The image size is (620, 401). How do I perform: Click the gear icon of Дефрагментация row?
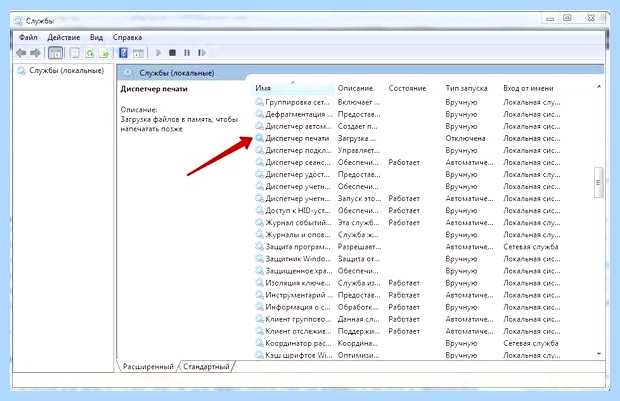tap(259, 114)
